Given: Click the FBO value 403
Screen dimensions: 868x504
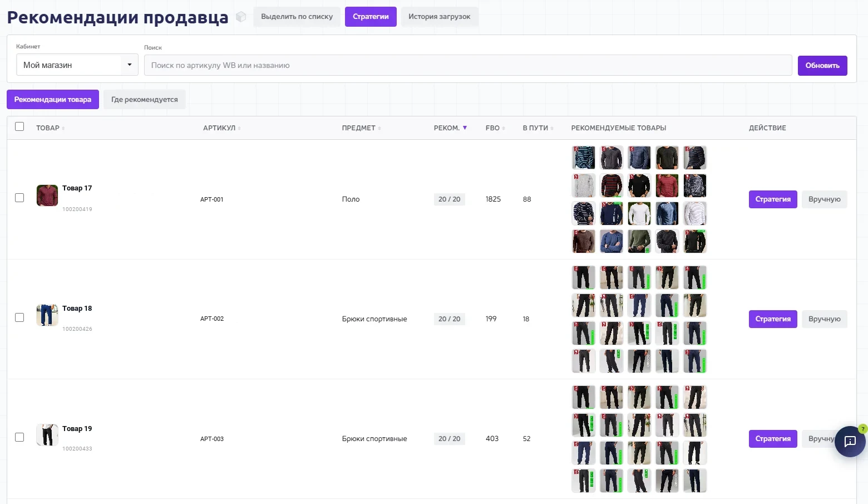Looking at the screenshot, I should click(x=492, y=439).
